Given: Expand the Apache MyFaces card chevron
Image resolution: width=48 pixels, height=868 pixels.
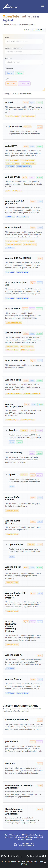Looking at the screenshot, I should 6,545.
